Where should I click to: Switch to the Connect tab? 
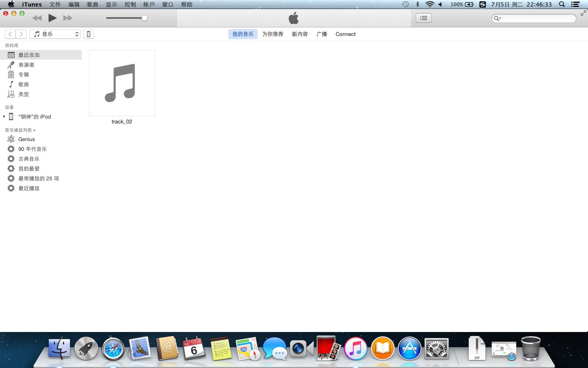(345, 34)
